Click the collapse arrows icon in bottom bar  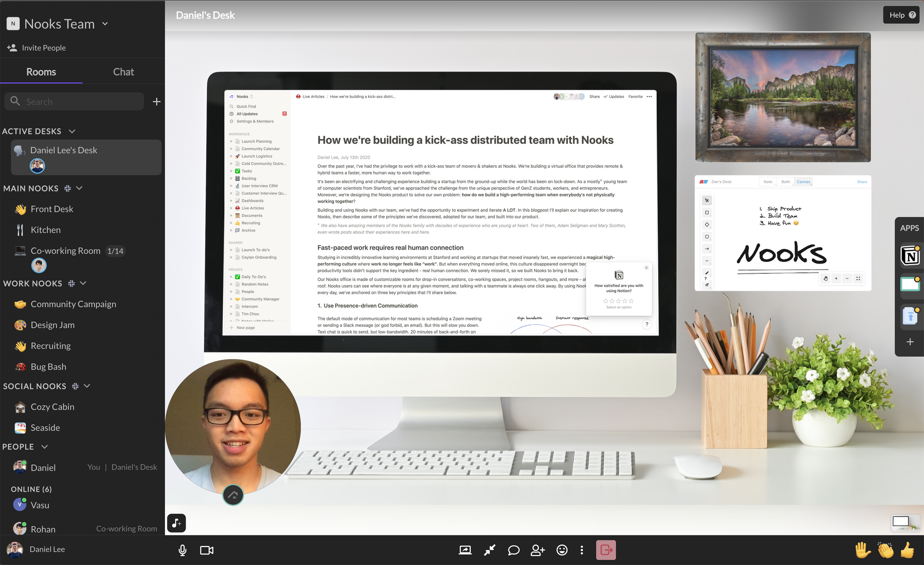[x=490, y=550]
